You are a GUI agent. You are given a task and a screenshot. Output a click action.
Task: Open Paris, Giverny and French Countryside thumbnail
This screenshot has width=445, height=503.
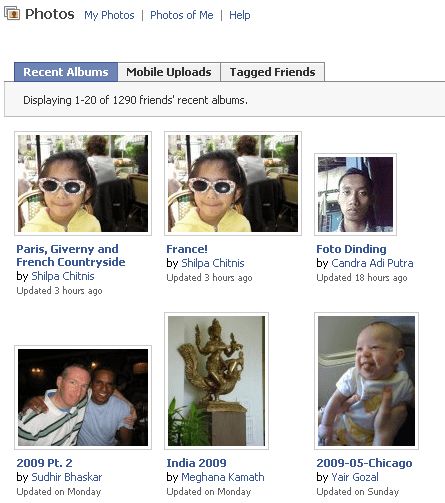[83, 183]
